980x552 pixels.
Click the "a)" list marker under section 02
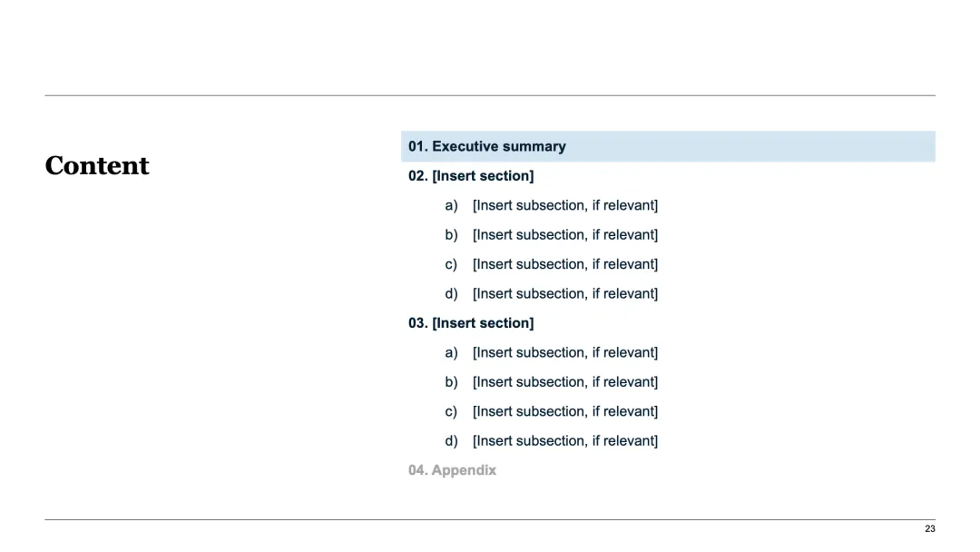pos(451,206)
